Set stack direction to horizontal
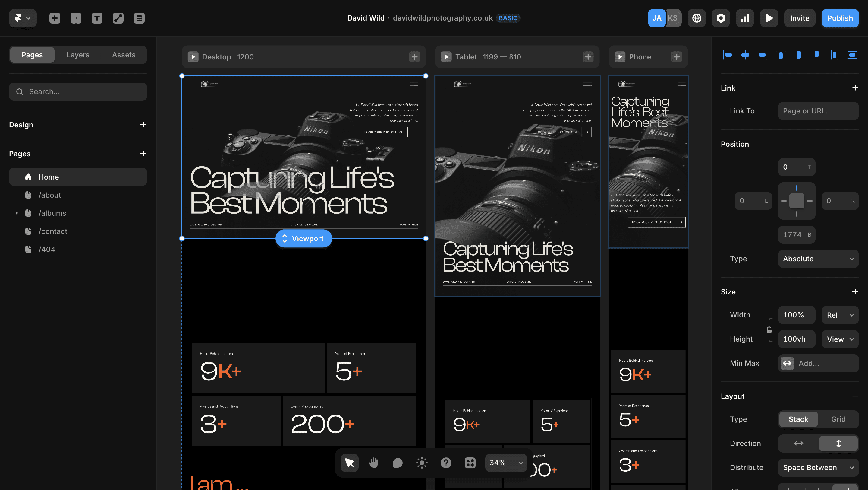868x490 pixels. point(799,443)
